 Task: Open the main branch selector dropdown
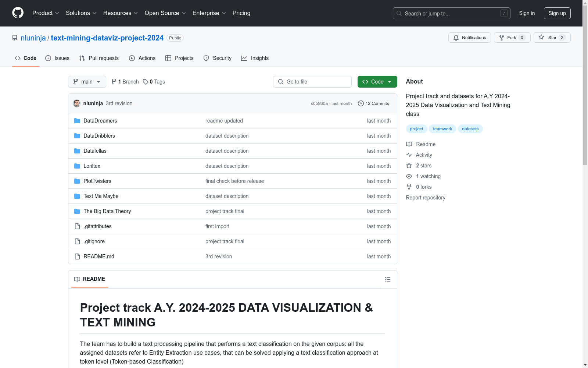tap(87, 82)
